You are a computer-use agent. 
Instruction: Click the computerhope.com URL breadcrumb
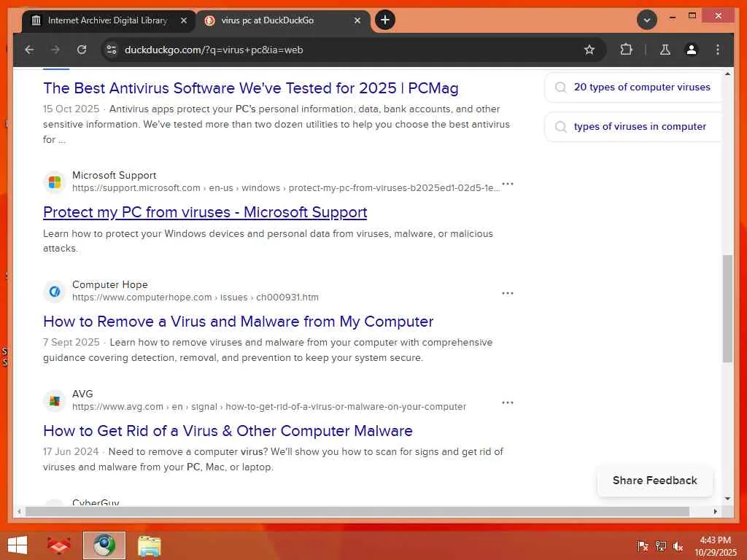[196, 297]
